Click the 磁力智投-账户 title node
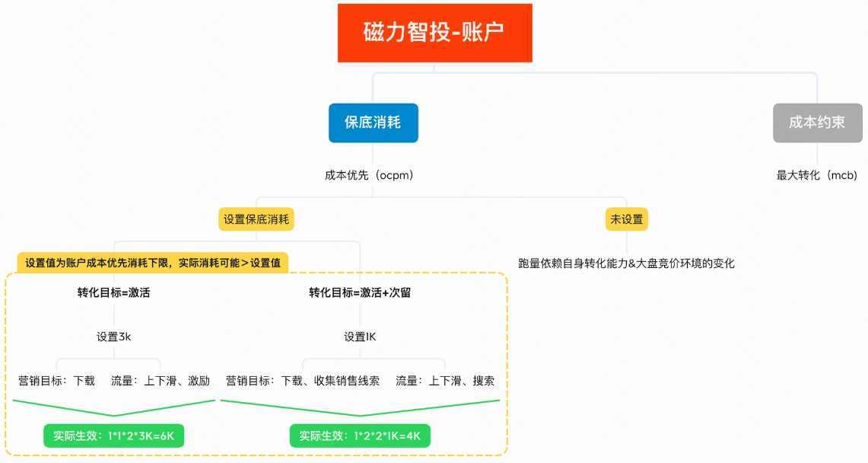 [x=434, y=33]
